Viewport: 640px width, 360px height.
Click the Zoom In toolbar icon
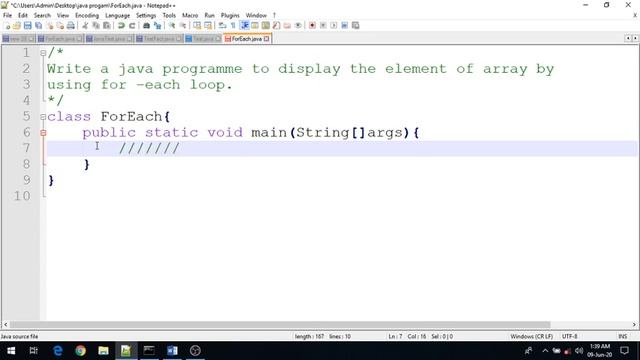[x=172, y=26]
